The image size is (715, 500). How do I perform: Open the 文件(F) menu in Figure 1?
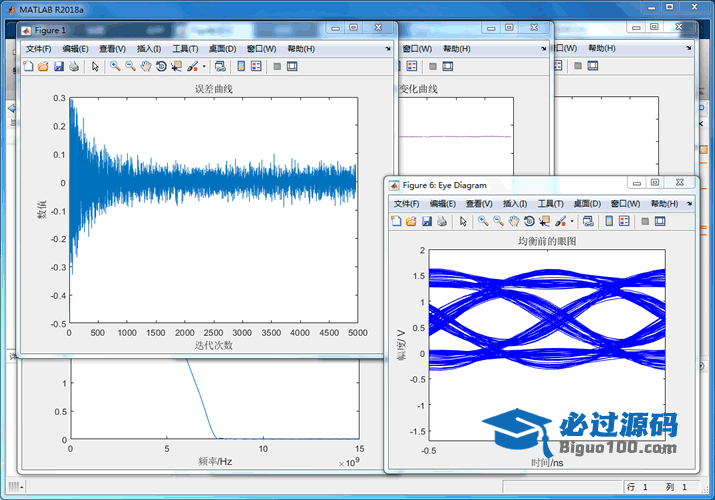pos(38,48)
